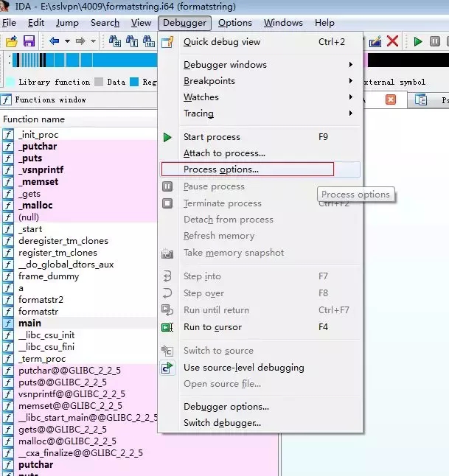Select __do_global_dtors_aux function
449x476 pixels.
coord(66,265)
